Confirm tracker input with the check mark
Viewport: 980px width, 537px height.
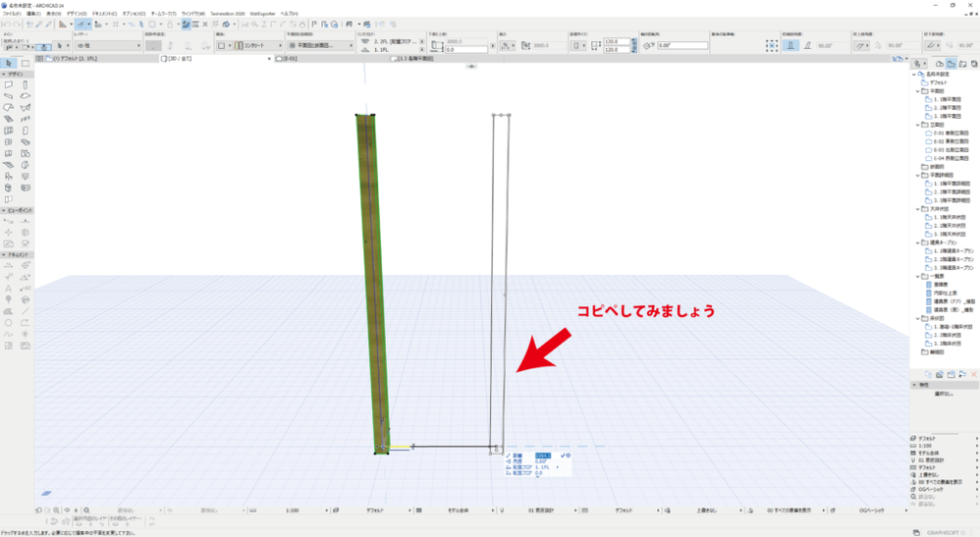pyautogui.click(x=563, y=456)
